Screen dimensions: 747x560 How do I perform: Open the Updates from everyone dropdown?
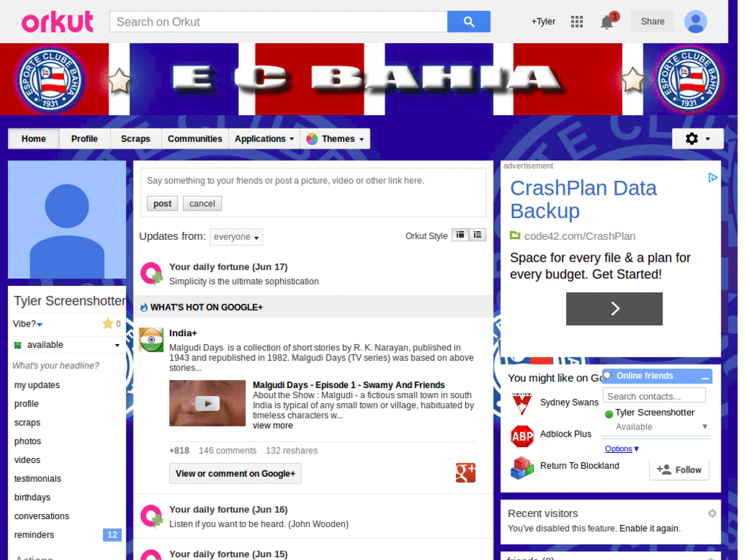(236, 237)
